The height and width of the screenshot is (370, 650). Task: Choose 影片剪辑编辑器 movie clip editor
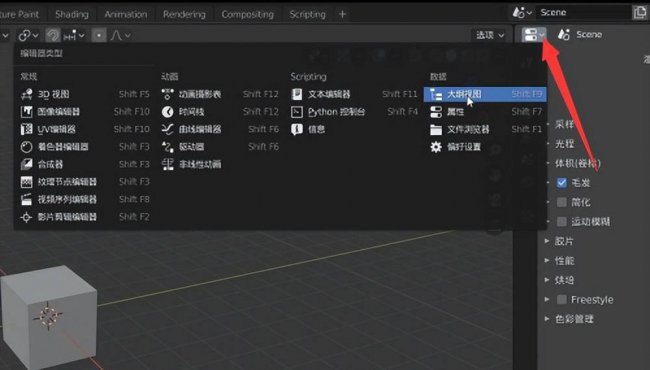85,217
